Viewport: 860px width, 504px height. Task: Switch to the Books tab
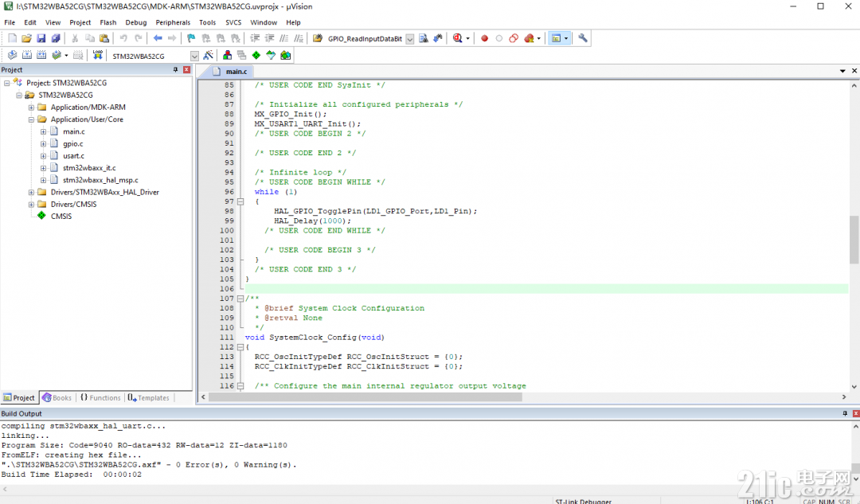(57, 397)
